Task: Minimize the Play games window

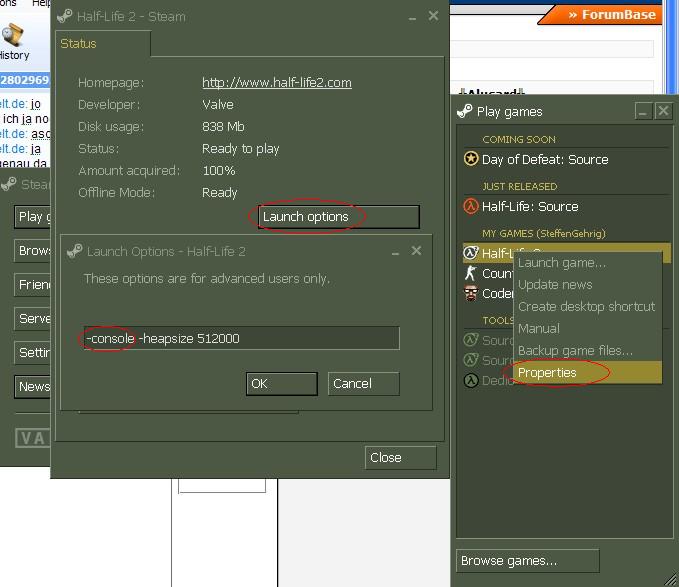Action: tap(643, 111)
